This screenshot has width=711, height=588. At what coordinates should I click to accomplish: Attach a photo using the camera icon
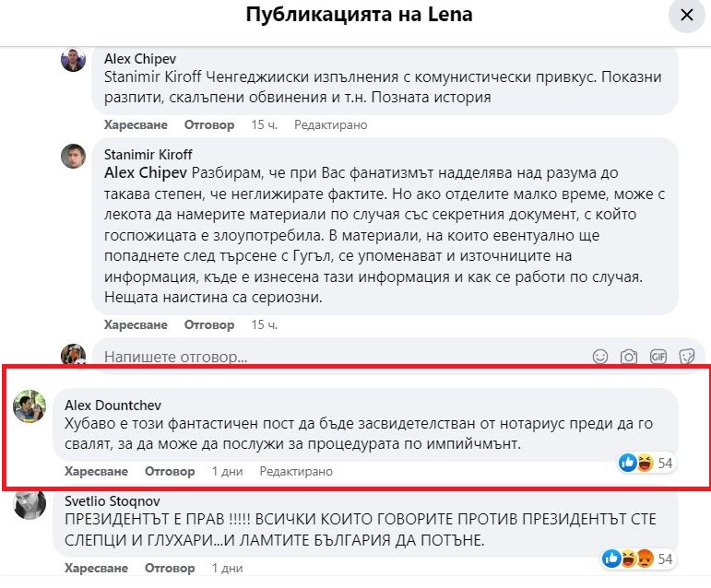pyautogui.click(x=629, y=357)
